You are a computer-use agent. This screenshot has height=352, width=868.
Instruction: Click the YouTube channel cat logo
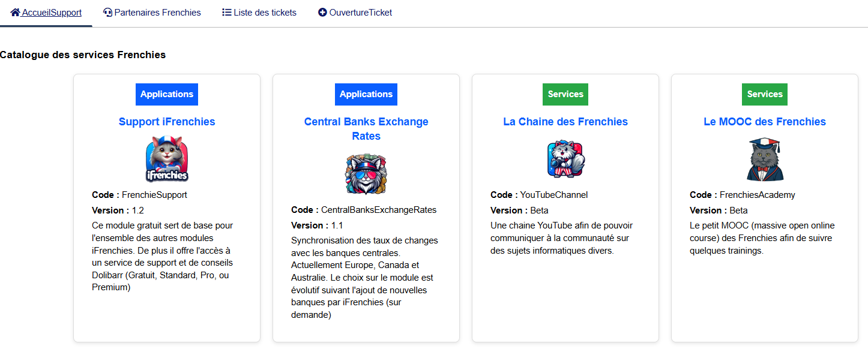click(x=565, y=159)
